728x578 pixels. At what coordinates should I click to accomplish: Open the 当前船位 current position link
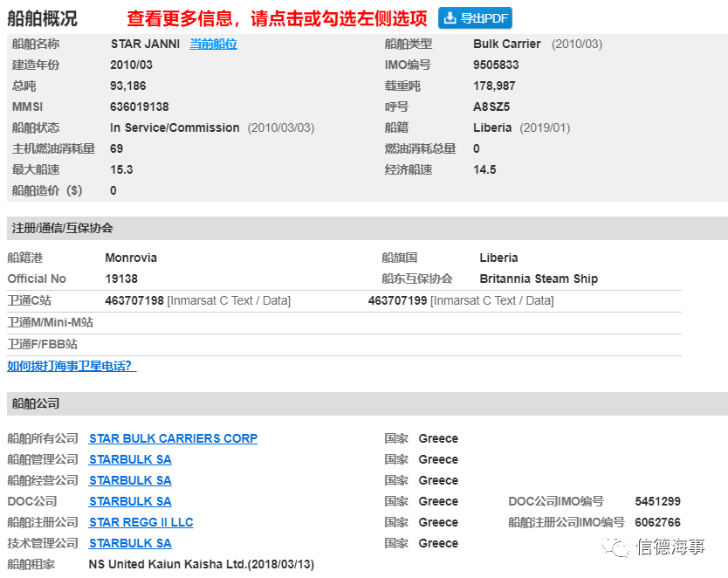point(213,44)
